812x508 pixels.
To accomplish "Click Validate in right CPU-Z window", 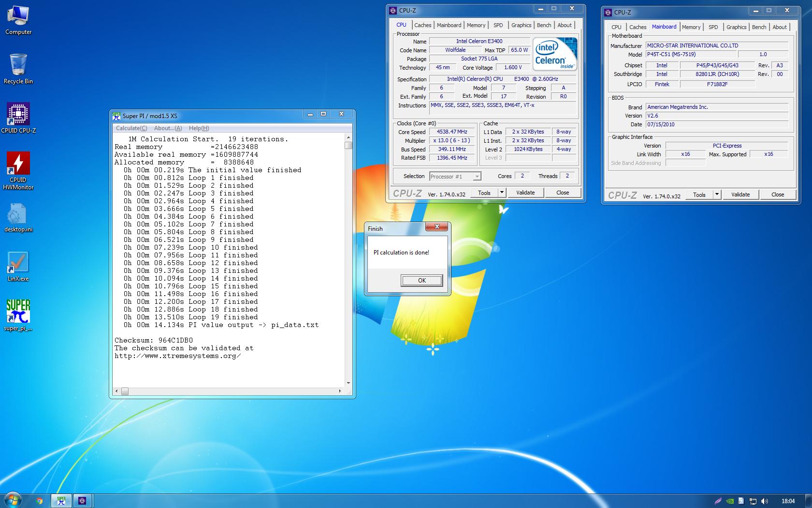I will [x=740, y=194].
